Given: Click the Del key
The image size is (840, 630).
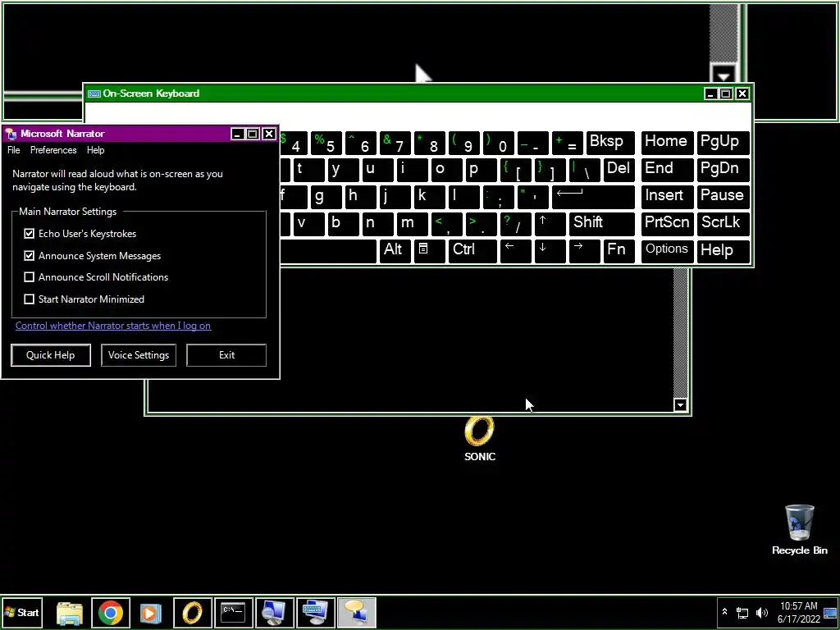Looking at the screenshot, I should coord(619,169).
